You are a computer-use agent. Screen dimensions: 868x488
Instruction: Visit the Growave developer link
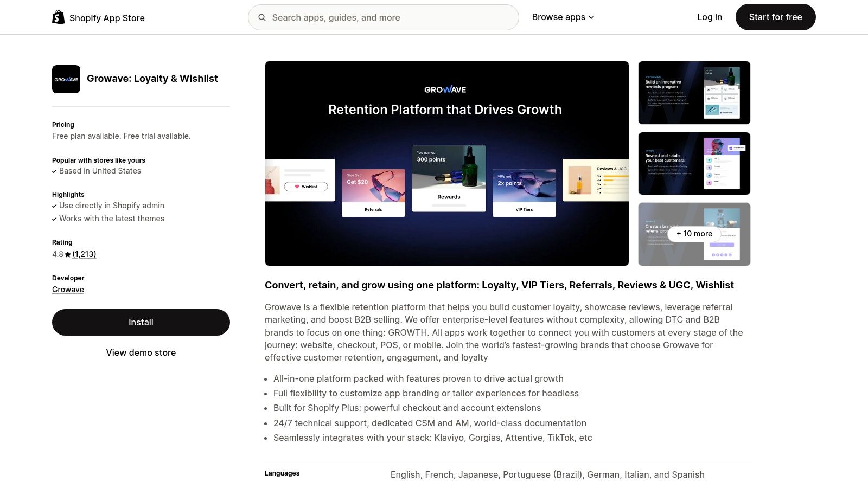click(68, 290)
